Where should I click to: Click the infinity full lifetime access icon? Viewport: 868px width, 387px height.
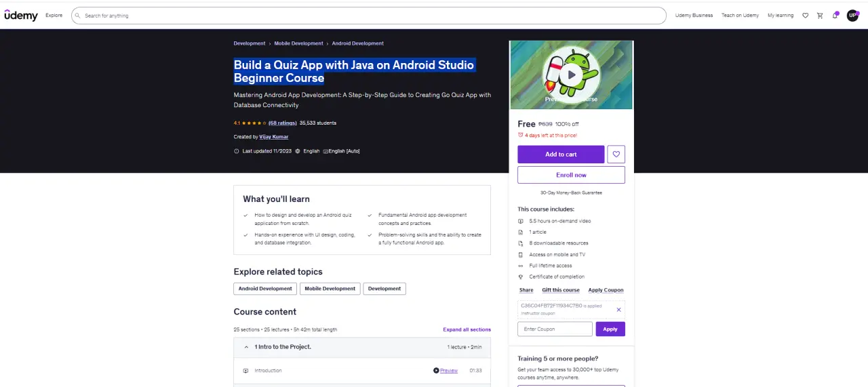pos(521,266)
